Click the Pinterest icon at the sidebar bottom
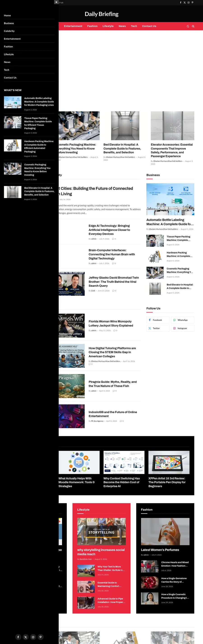Image resolution: width=203 pixels, height=644 pixels. 41,637
